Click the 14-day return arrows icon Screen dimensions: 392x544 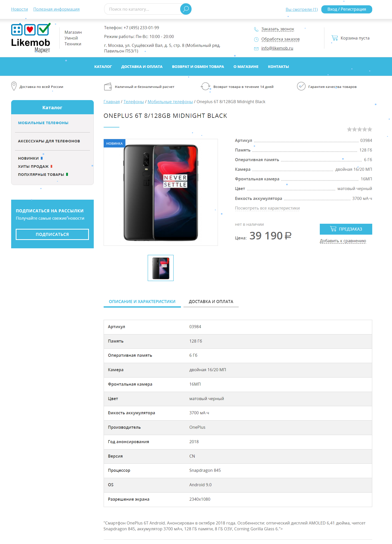(x=206, y=86)
